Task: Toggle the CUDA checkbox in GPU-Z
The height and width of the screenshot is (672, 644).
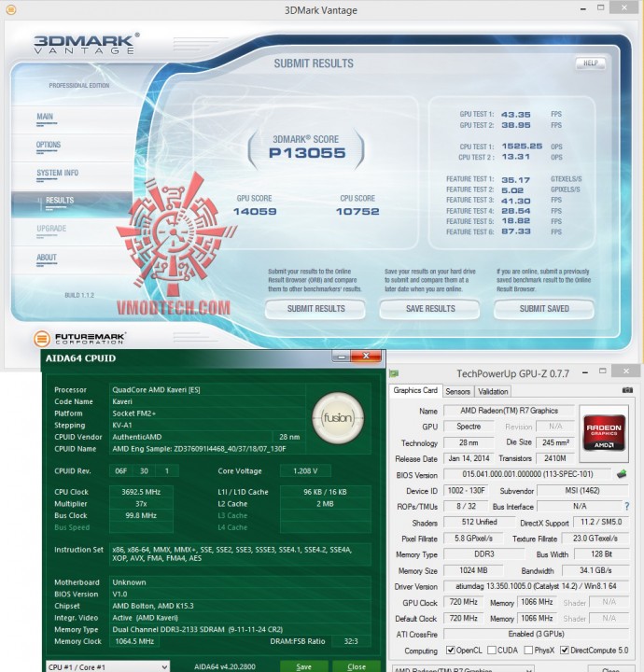Action: (x=492, y=651)
